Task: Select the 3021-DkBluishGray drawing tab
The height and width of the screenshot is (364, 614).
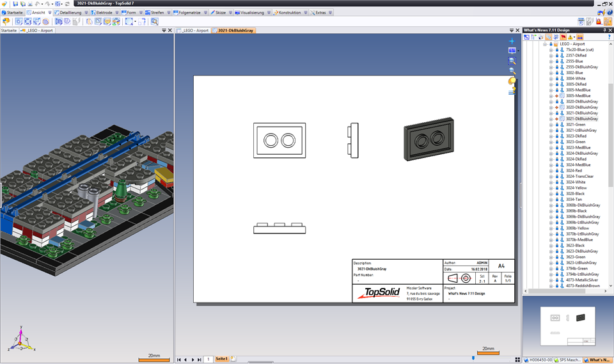Action: 233,30
